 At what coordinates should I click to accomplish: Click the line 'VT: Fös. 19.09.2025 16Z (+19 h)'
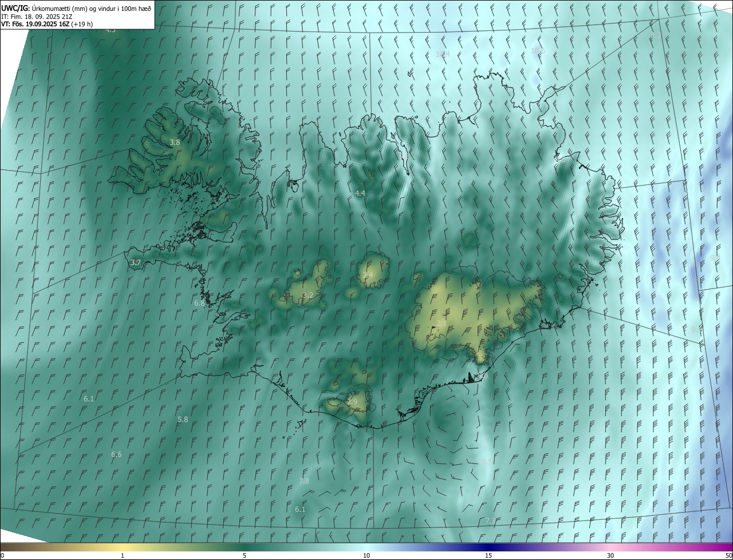pos(47,25)
